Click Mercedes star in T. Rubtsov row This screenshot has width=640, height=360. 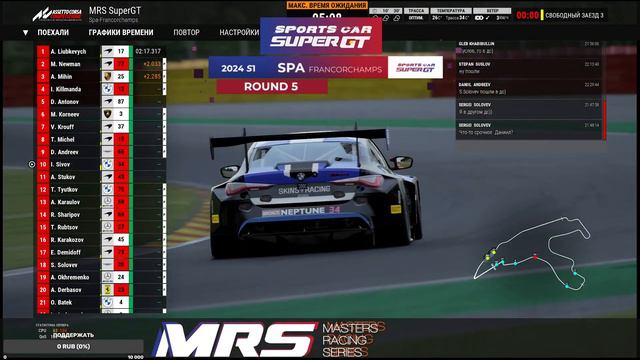click(107, 227)
